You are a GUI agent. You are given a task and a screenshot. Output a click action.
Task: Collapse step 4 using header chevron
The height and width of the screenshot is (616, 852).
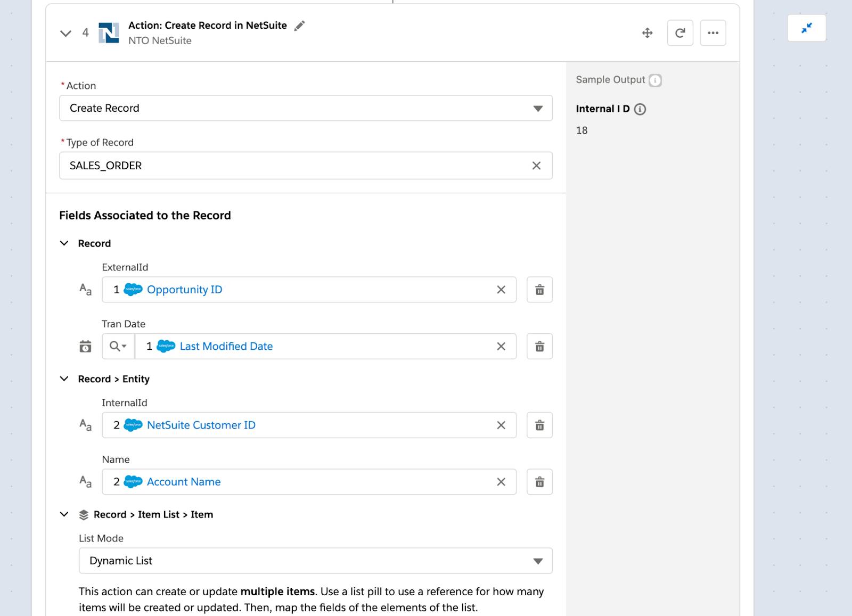pyautogui.click(x=65, y=34)
